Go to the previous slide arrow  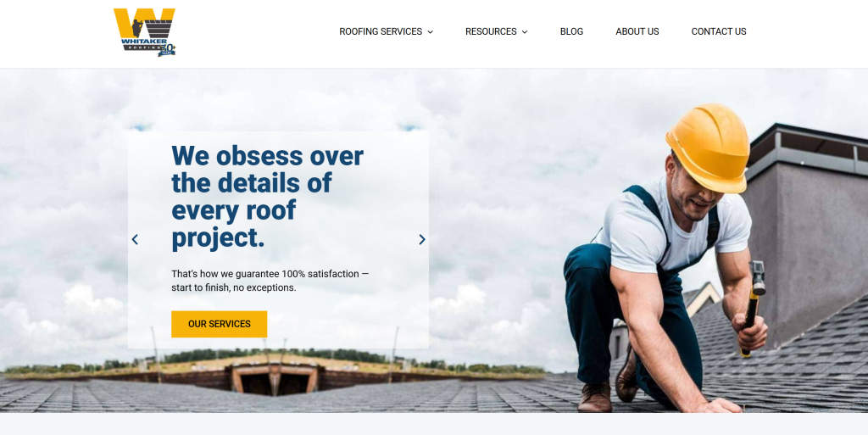coord(135,240)
